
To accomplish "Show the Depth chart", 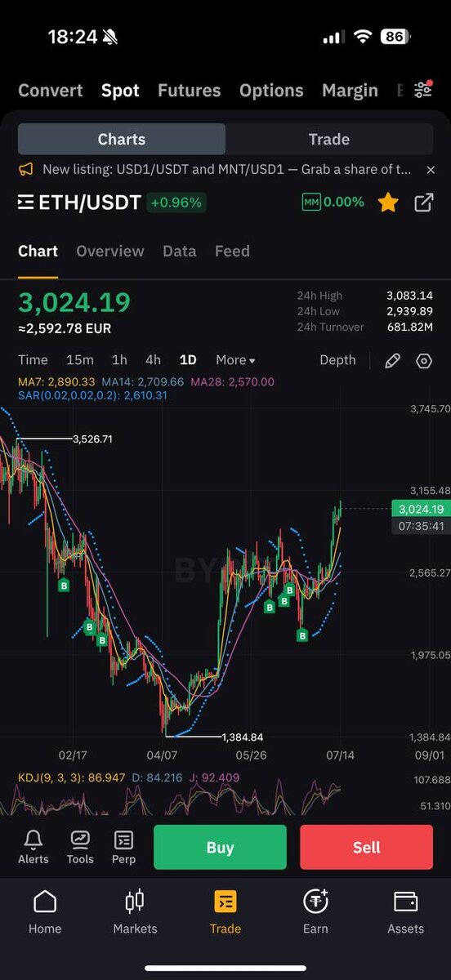I will (337, 360).
